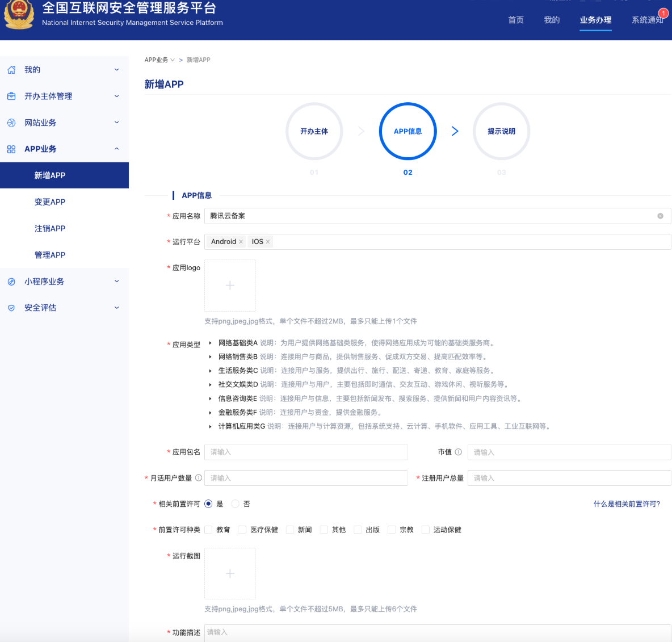This screenshot has height=642, width=672.
Task: Check the 医疗保健 permit type
Action: pos(242,530)
